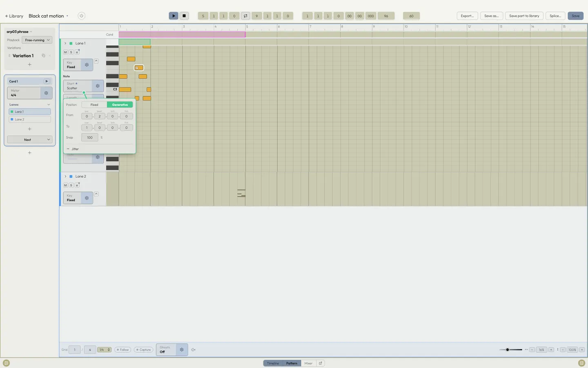The width and height of the screenshot is (588, 368).
Task: Switch to the Pattern tab
Action: click(x=292, y=363)
